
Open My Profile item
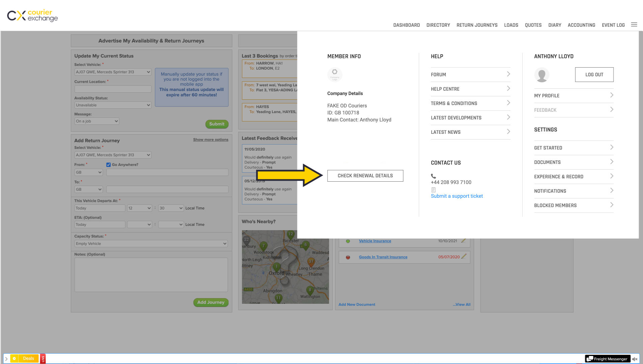tap(574, 96)
